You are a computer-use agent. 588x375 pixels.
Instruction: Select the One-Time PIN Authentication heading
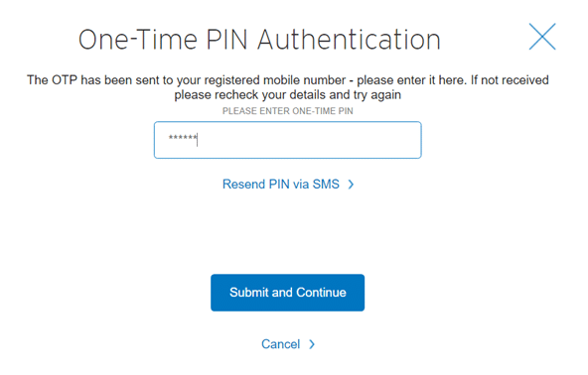pyautogui.click(x=259, y=40)
